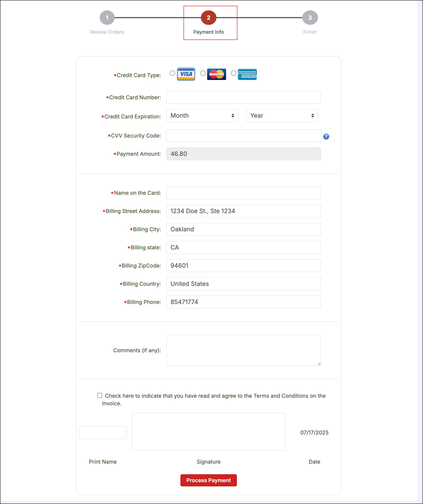Click the date text 07/17/2025
Screen dimensions: 423x504
(x=314, y=433)
